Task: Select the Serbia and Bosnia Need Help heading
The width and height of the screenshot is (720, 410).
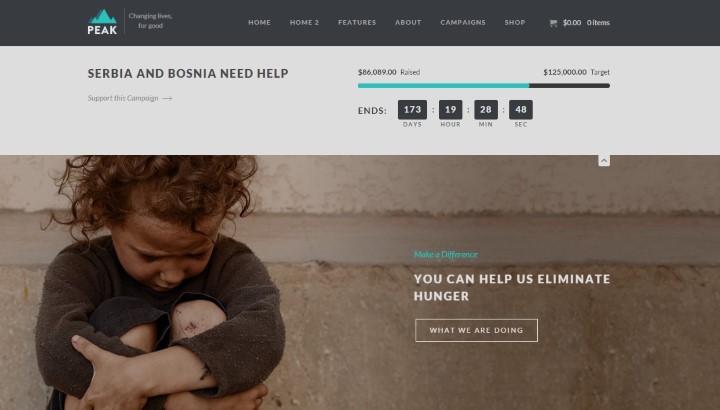Action: [x=188, y=73]
